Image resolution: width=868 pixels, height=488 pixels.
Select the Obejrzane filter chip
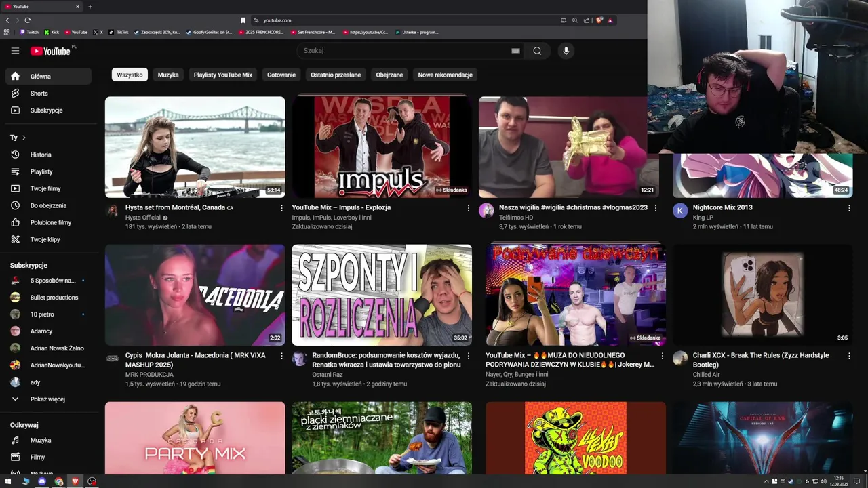[389, 75]
